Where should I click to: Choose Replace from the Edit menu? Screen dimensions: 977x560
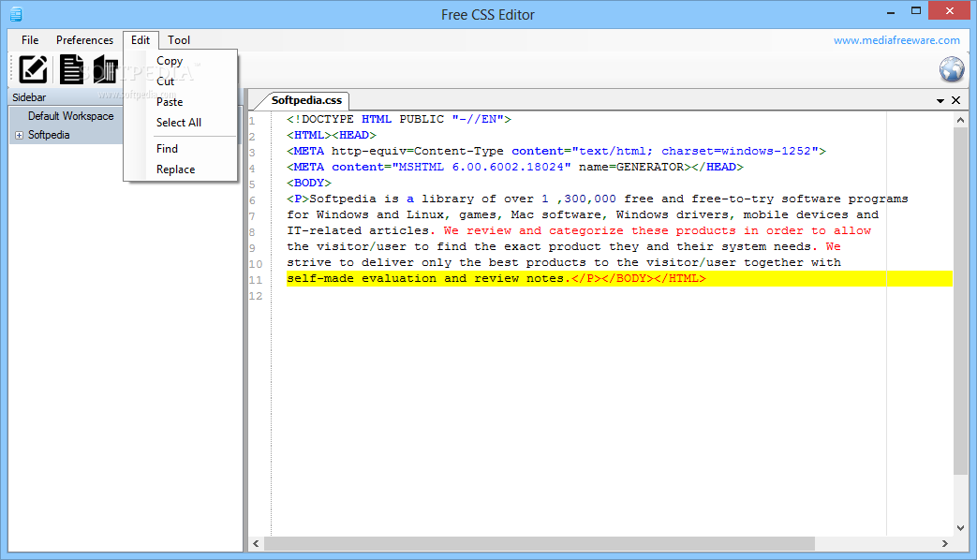181,169
